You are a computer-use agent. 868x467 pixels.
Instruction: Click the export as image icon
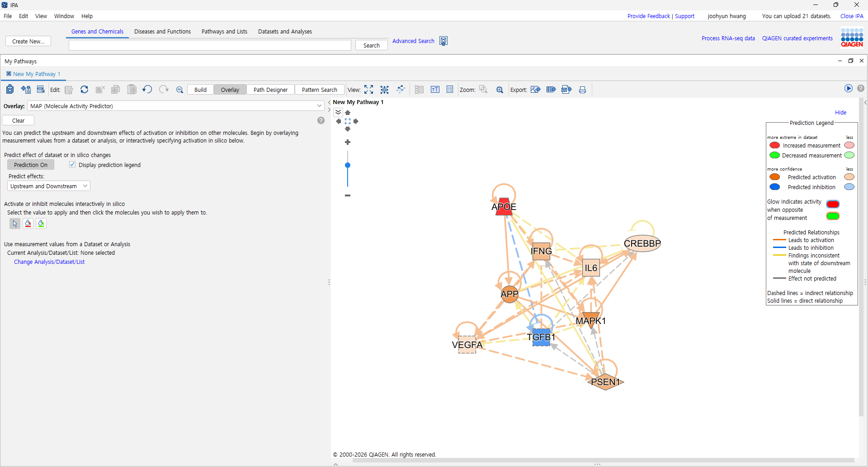pos(536,90)
